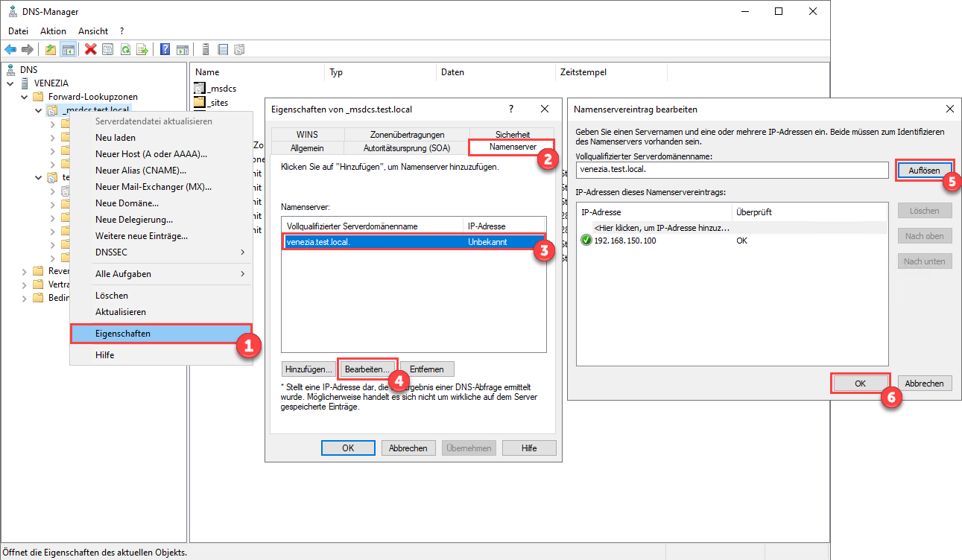Click the blue Help question mark icon
Viewport: 962px width, 560px height.
click(165, 49)
